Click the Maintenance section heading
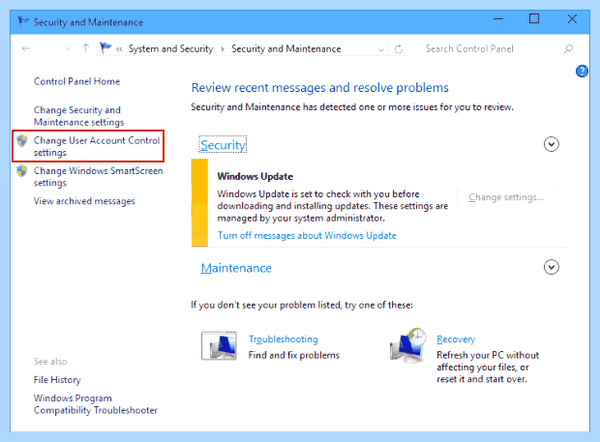This screenshot has width=600, height=442. (x=236, y=268)
